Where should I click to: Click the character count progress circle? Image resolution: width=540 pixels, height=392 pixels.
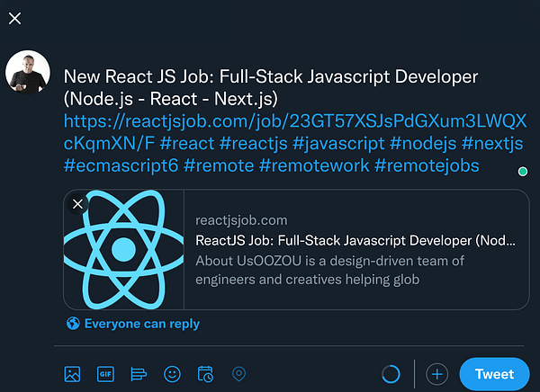[391, 374]
